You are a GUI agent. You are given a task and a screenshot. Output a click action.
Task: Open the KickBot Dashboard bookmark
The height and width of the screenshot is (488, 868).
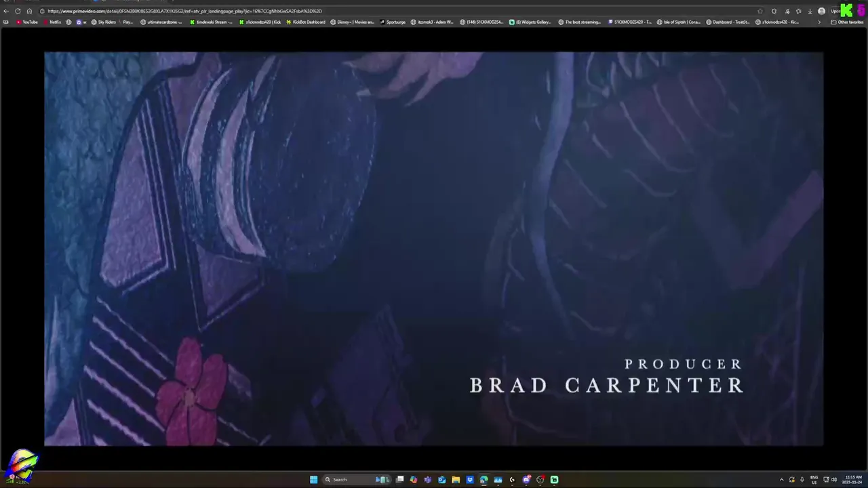[306, 22]
